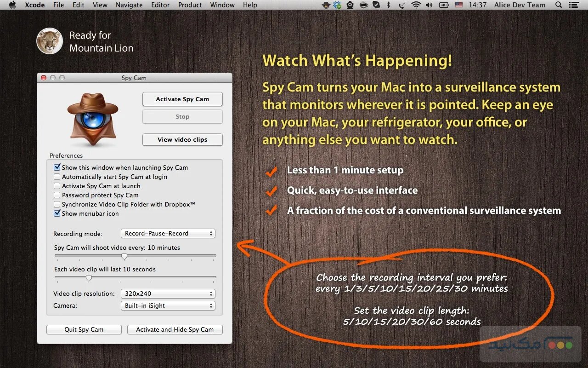
Task: Click the 'Preferences' section label
Action: pos(66,155)
